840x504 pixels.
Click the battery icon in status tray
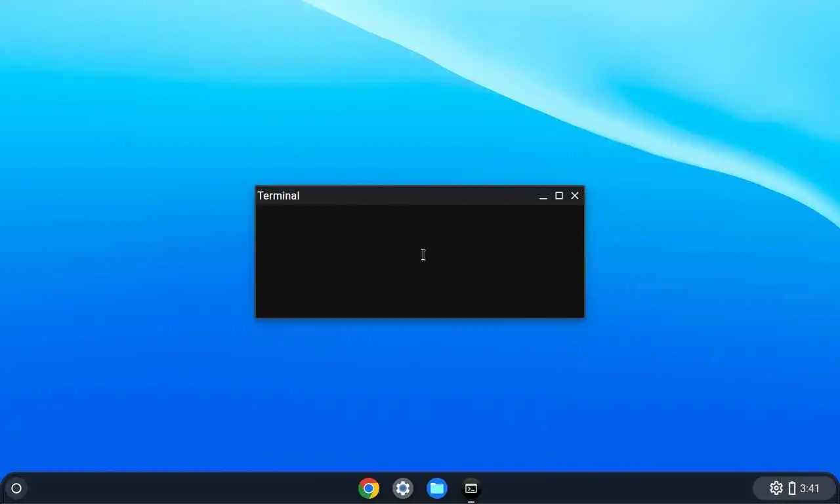pyautogui.click(x=792, y=488)
